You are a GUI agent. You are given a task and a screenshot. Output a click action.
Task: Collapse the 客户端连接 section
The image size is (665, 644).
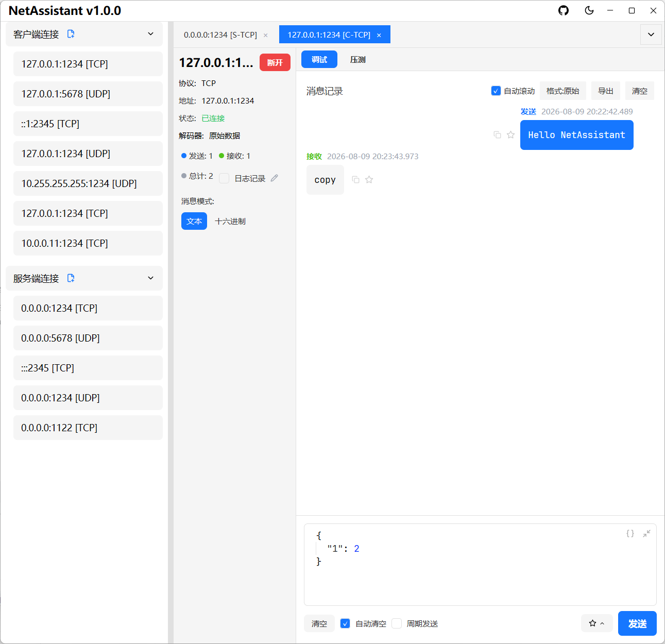tap(150, 34)
